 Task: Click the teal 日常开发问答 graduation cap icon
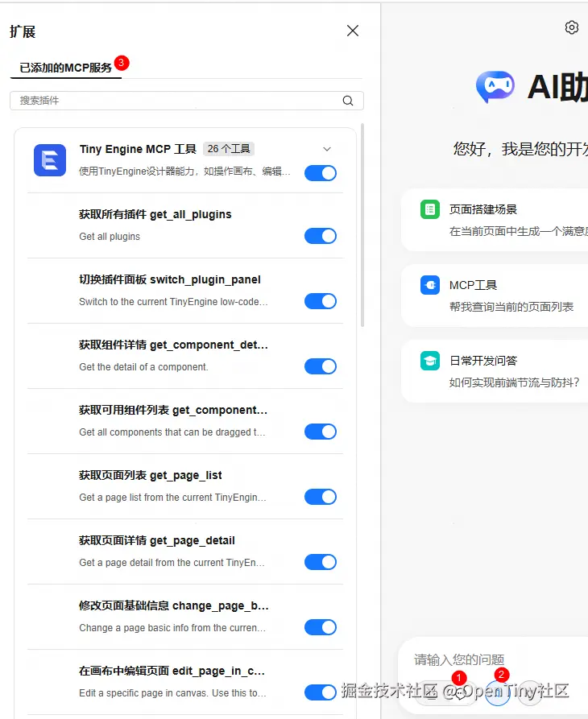tap(430, 361)
